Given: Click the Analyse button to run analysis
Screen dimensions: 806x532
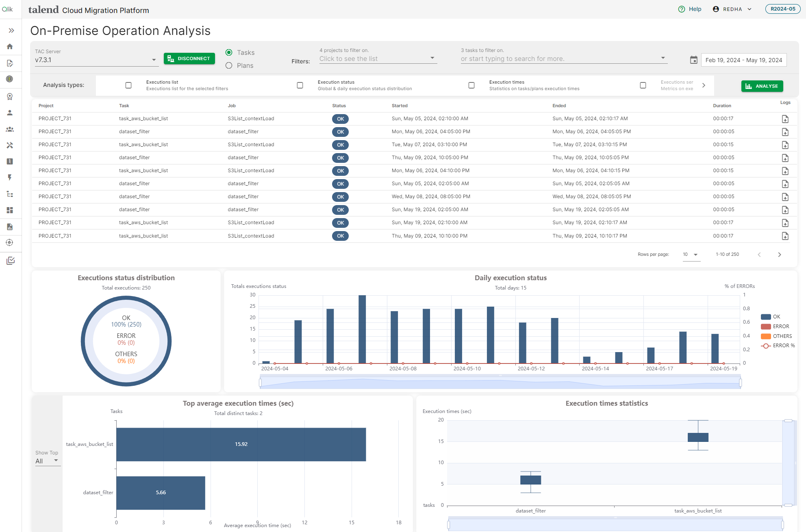Looking at the screenshot, I should pos(762,86).
